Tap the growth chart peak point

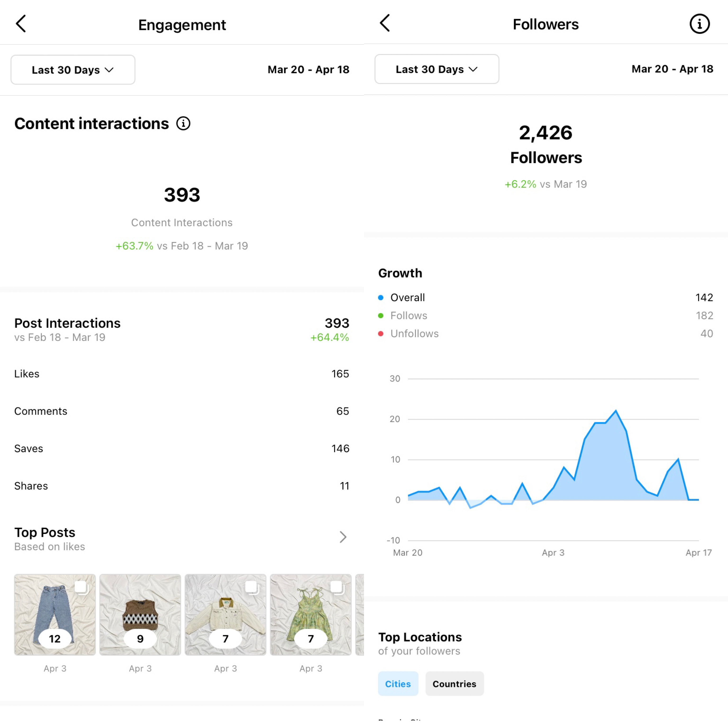pos(616,411)
